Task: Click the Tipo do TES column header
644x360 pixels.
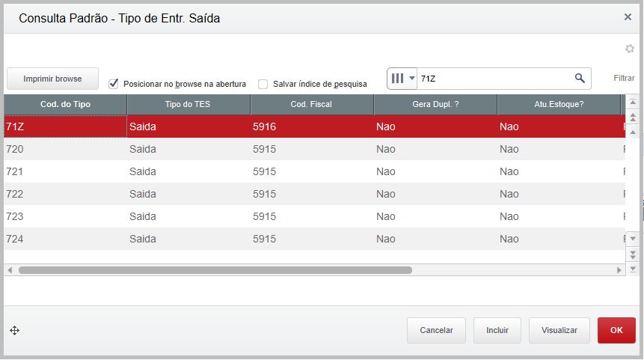Action: pos(188,104)
